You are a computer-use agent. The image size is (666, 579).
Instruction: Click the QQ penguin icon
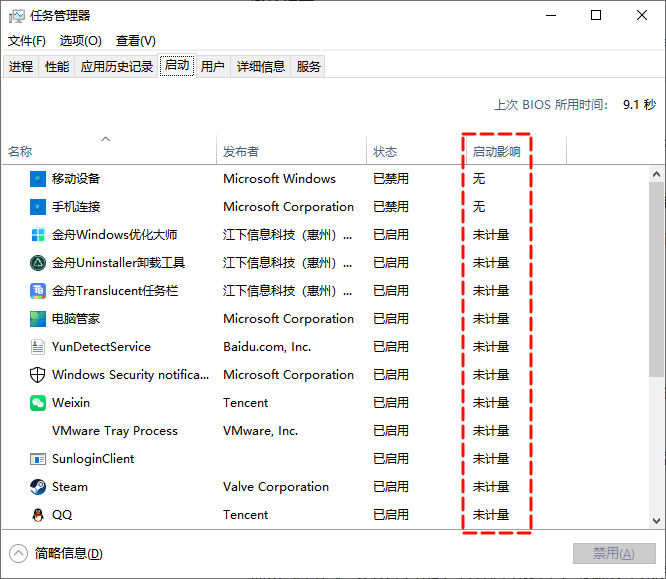point(38,515)
